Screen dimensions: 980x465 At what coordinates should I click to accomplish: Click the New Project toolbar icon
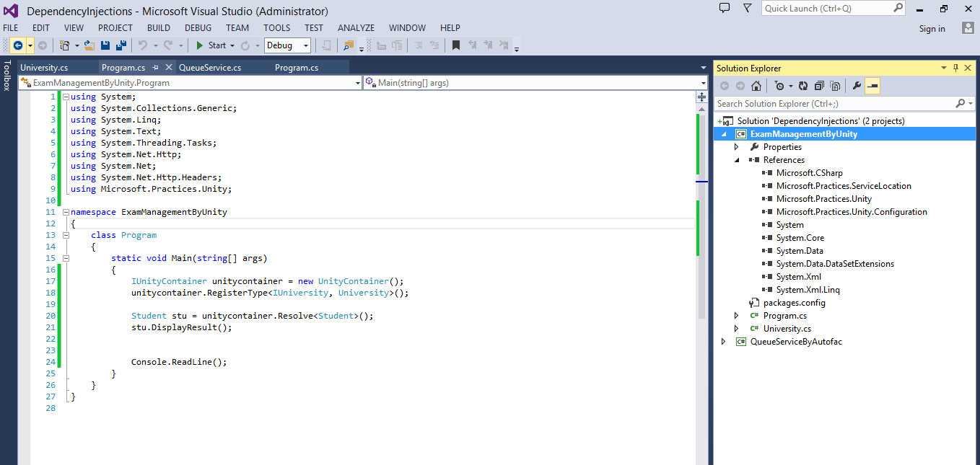[65, 45]
